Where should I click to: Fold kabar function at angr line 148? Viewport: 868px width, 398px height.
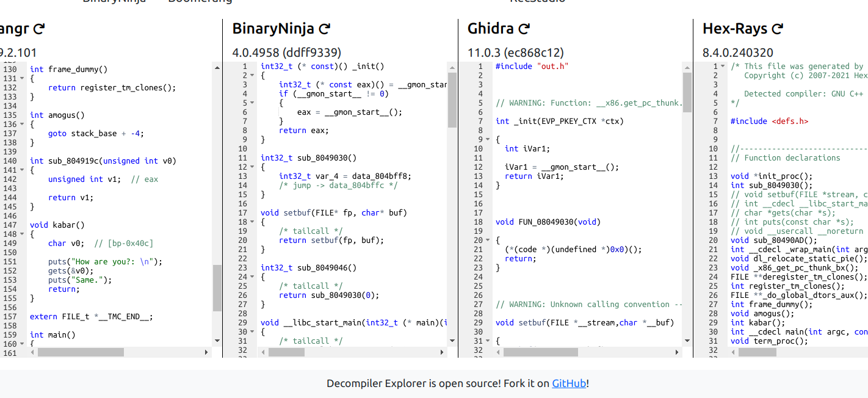(x=22, y=234)
